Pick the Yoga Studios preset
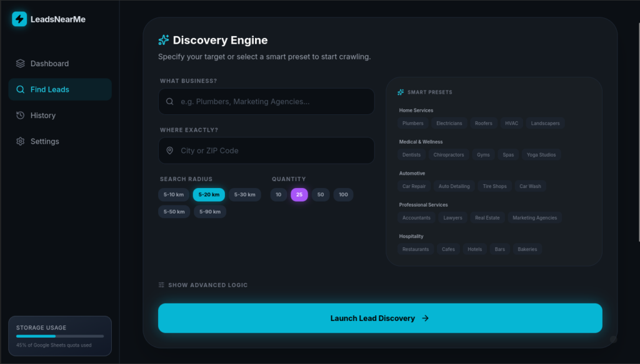The width and height of the screenshot is (640, 364). (541, 155)
